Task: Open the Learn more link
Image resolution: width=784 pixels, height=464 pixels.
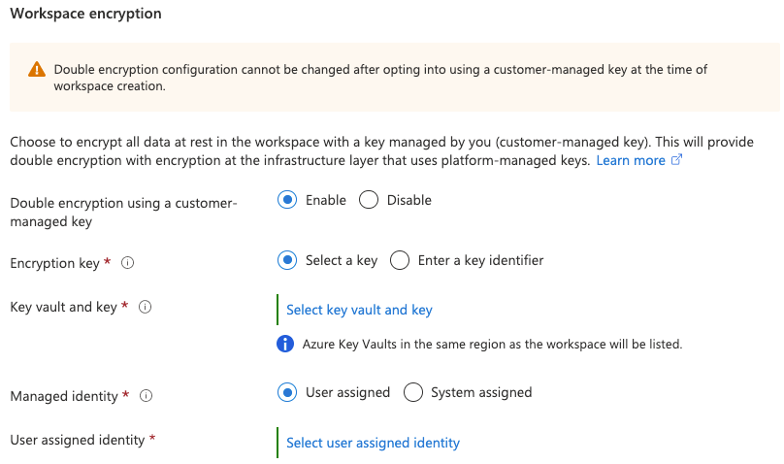Action: coord(630,160)
